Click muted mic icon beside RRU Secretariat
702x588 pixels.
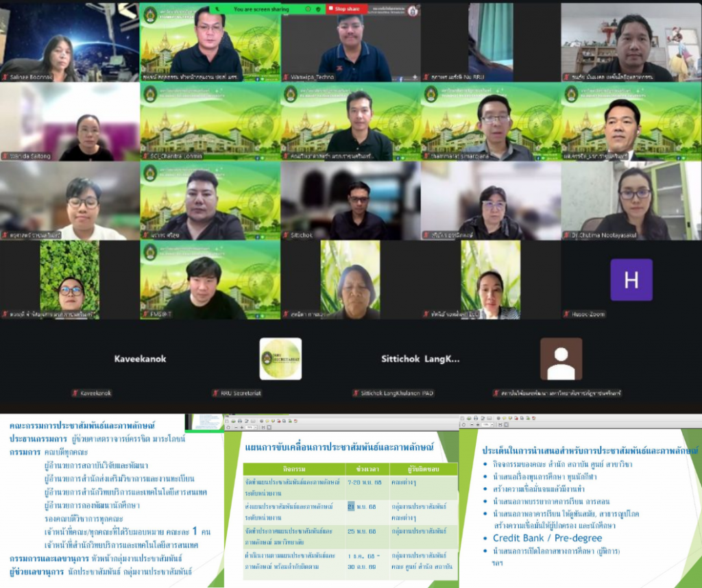point(215,393)
